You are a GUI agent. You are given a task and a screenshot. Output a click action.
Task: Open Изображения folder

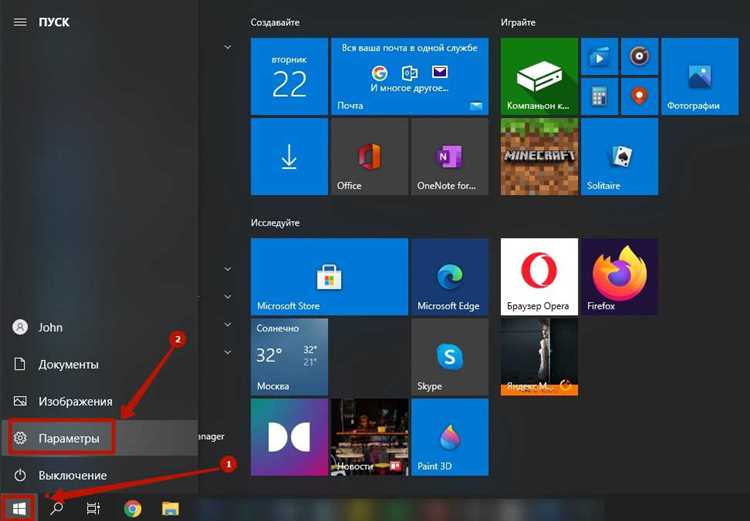99,401
